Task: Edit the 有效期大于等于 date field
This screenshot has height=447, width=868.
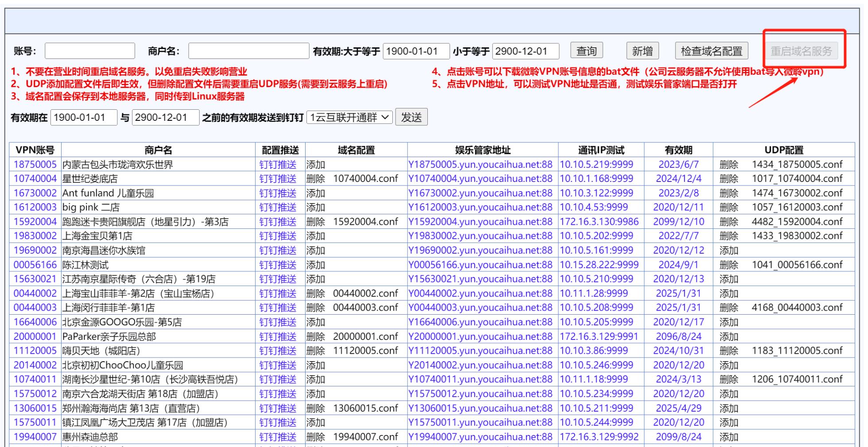Action: pyautogui.click(x=416, y=51)
